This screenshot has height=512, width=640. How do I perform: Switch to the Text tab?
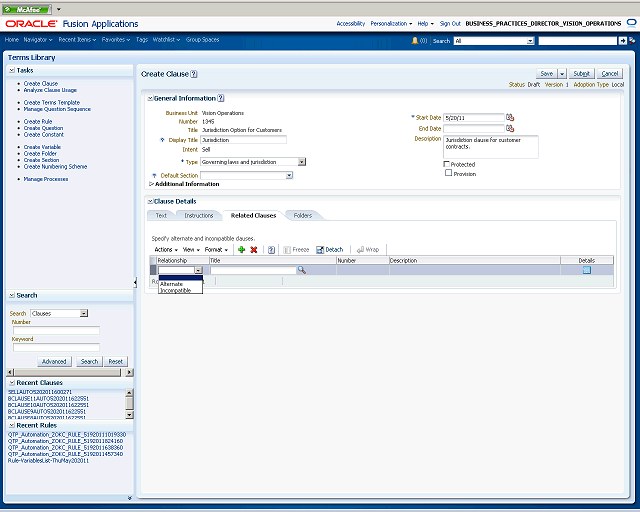pos(161,216)
